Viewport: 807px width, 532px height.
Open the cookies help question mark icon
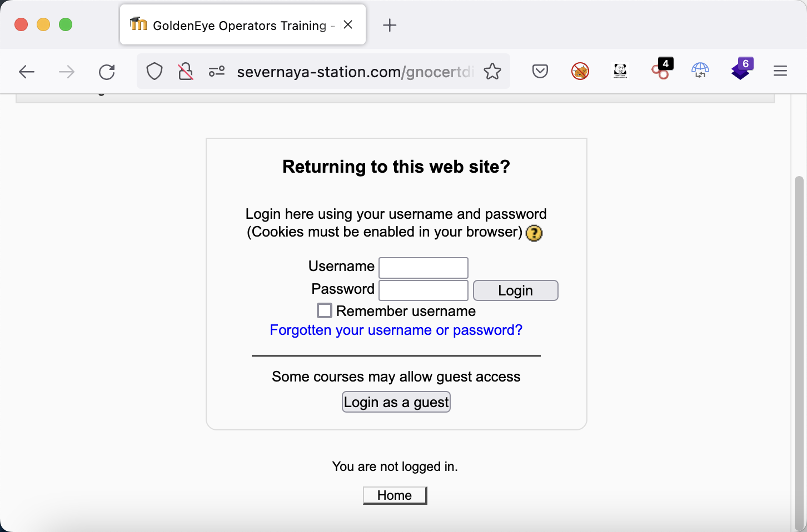pos(534,233)
